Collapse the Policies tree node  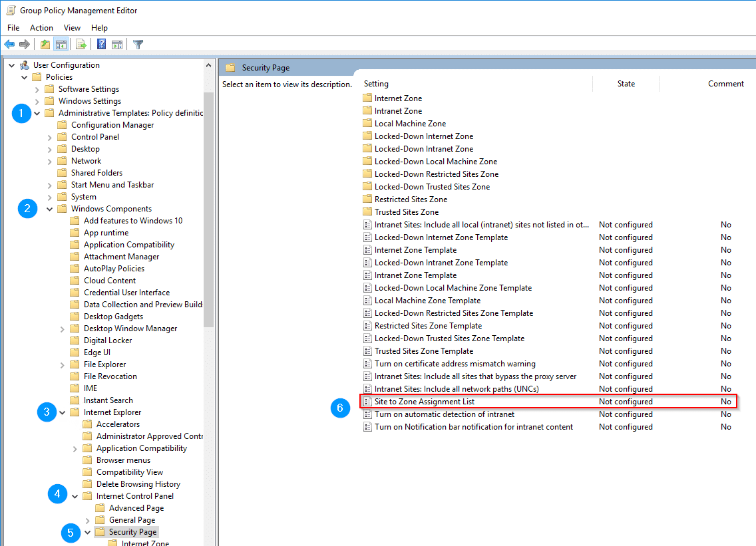24,77
